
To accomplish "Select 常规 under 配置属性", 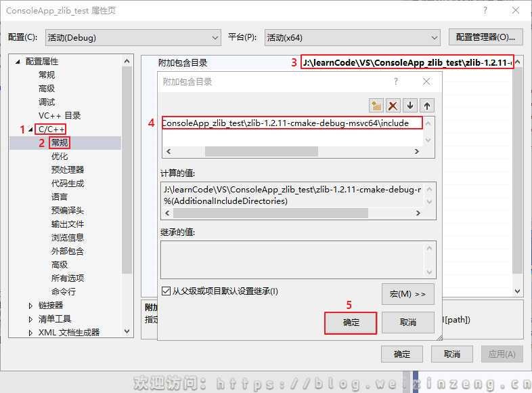I will click(47, 75).
